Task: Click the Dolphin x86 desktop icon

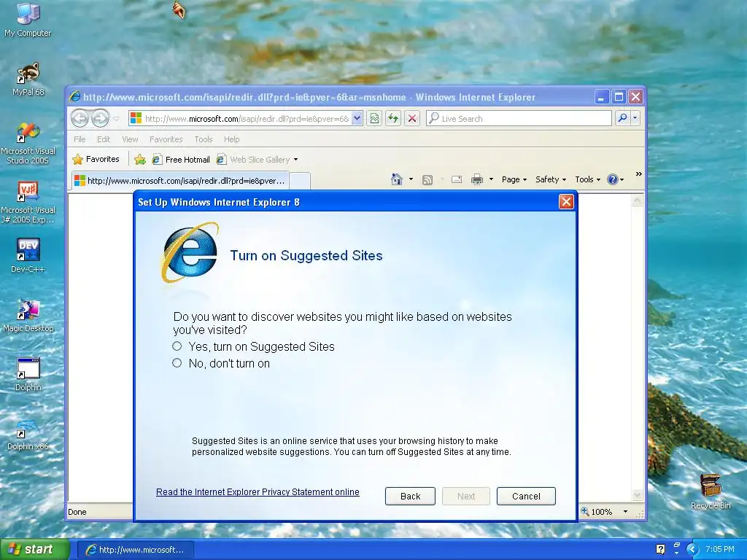Action: (x=28, y=434)
